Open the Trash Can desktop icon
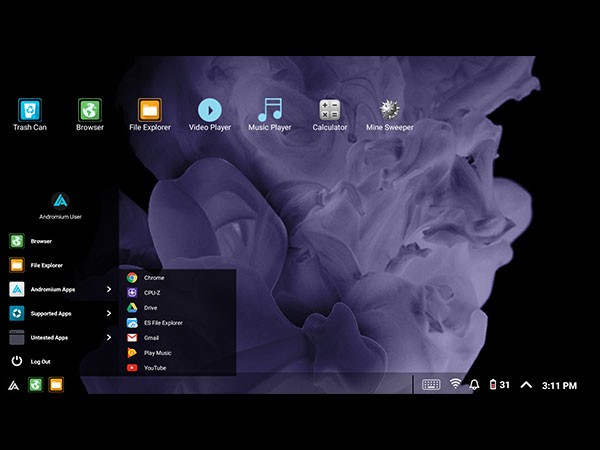 (30, 110)
